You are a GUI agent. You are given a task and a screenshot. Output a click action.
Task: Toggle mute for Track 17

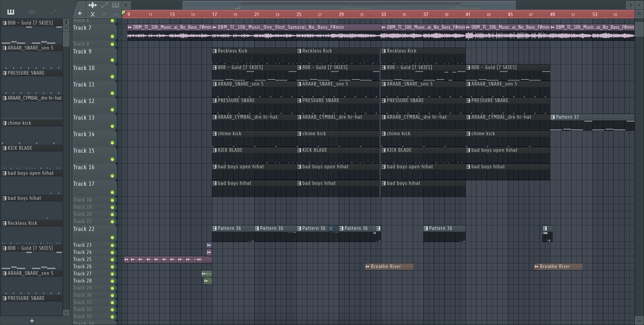pos(112,192)
